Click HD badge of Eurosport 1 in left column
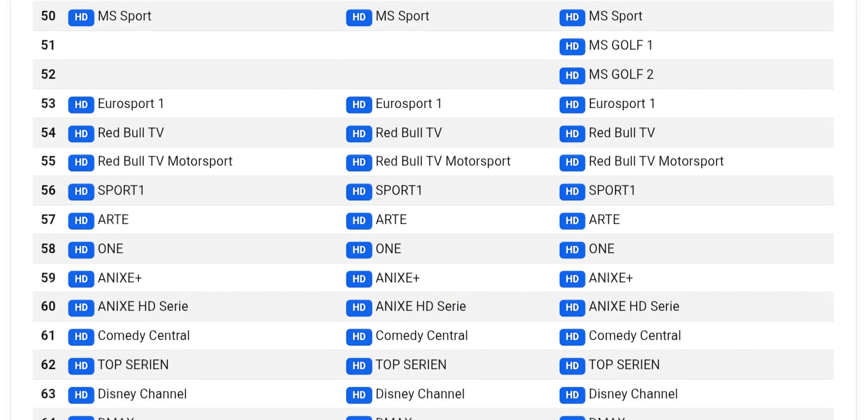 (x=81, y=104)
